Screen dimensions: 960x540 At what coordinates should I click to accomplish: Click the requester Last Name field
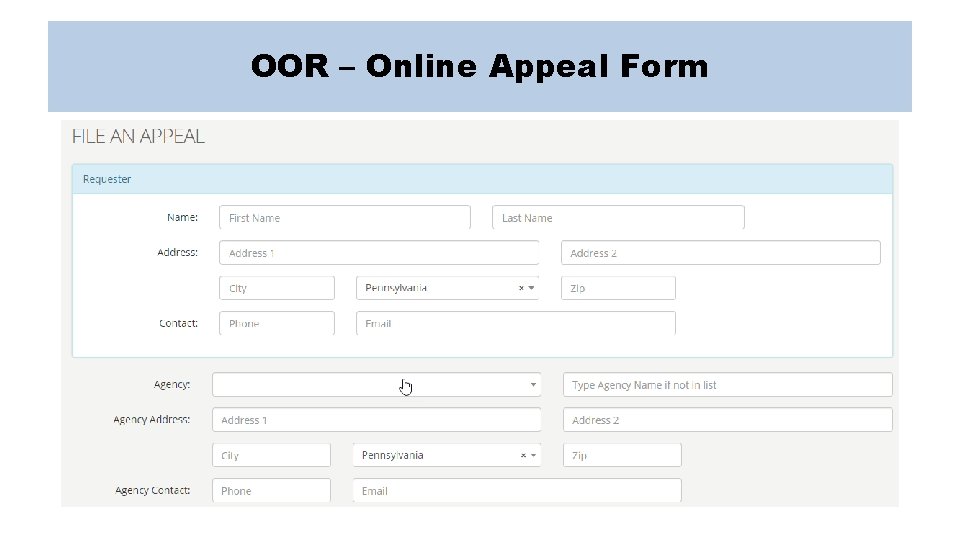point(618,217)
